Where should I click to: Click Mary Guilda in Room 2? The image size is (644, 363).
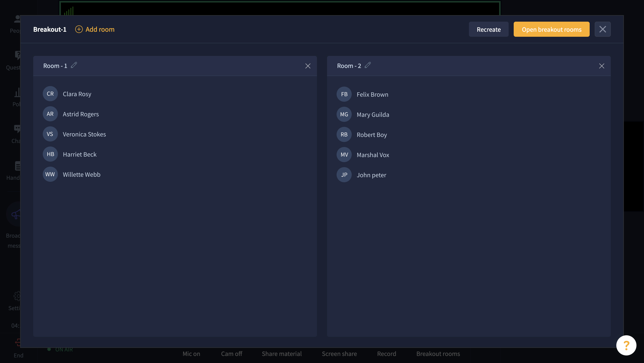[x=373, y=115]
